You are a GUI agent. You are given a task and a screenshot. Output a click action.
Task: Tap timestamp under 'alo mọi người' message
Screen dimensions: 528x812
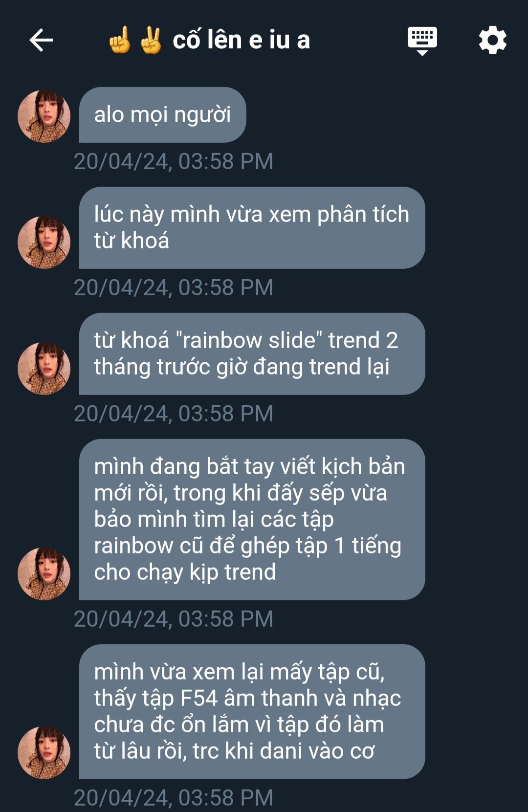click(x=173, y=161)
